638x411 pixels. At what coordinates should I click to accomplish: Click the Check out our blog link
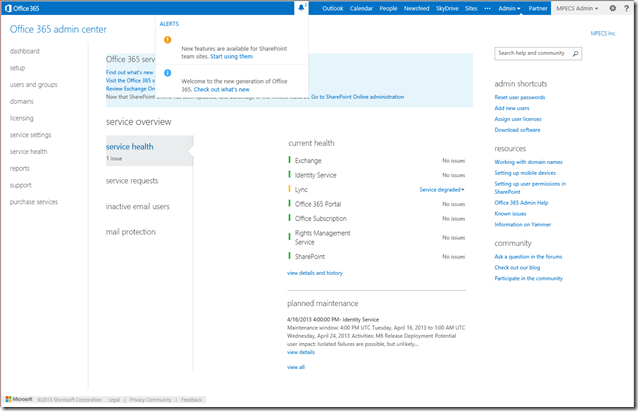point(517,268)
